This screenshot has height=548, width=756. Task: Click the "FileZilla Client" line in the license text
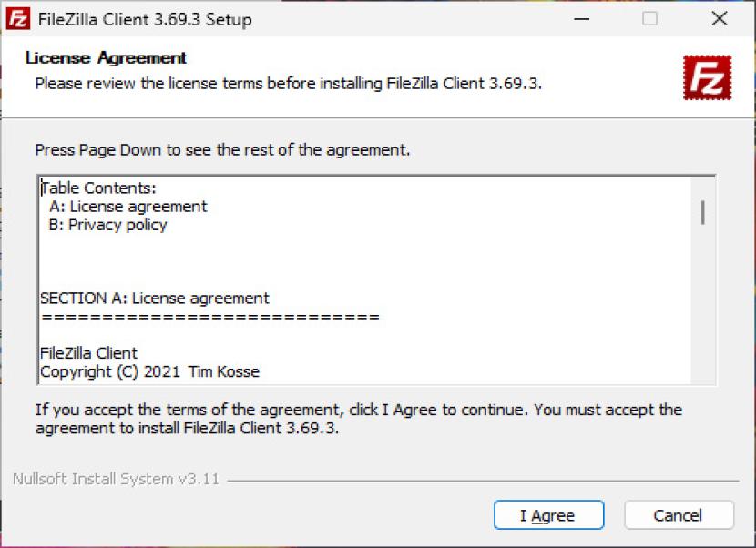[x=88, y=353]
